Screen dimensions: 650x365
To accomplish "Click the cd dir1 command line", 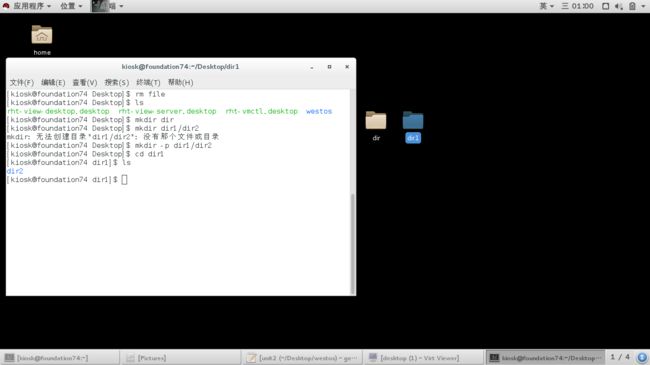I will pos(85,154).
